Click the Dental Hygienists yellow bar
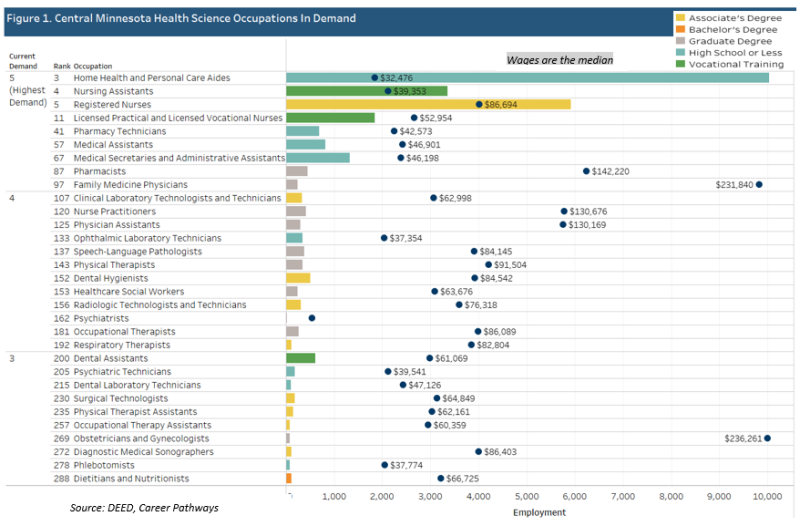Viewport: 800px width, 526px height. (298, 278)
